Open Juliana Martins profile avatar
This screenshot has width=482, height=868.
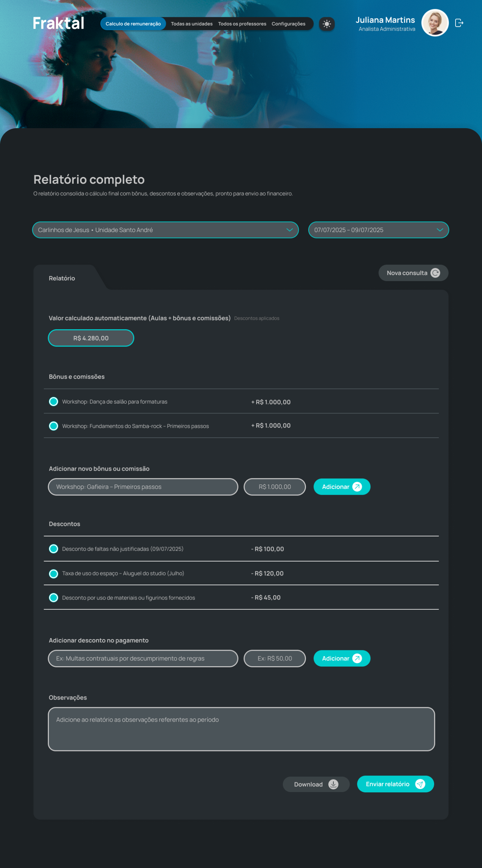pyautogui.click(x=435, y=23)
